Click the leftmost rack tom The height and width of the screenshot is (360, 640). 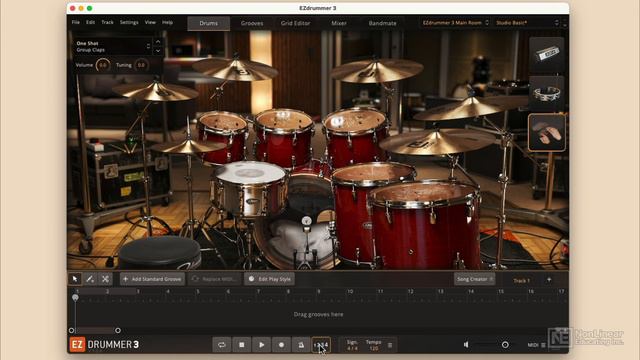click(222, 137)
